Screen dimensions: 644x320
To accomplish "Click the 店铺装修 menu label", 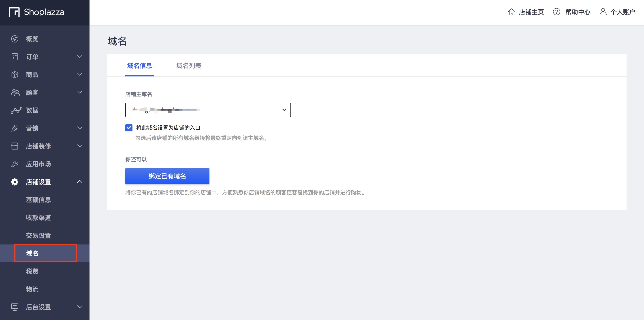I will 38,146.
